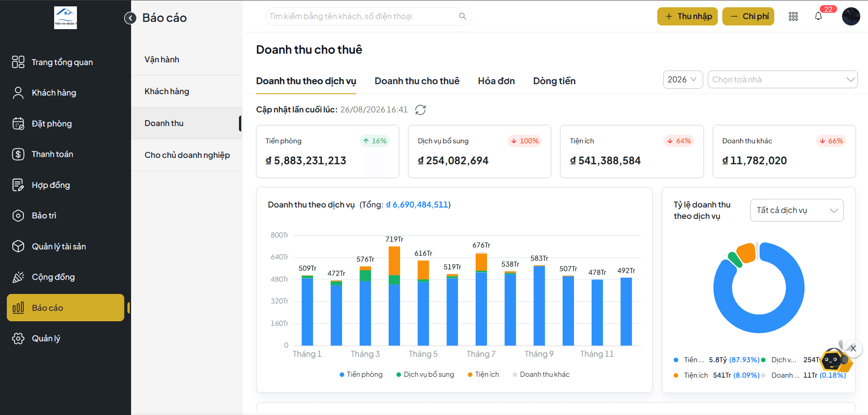The height and width of the screenshot is (415, 868).
Task: Open Quản lý settings section
Action: [x=66, y=339]
